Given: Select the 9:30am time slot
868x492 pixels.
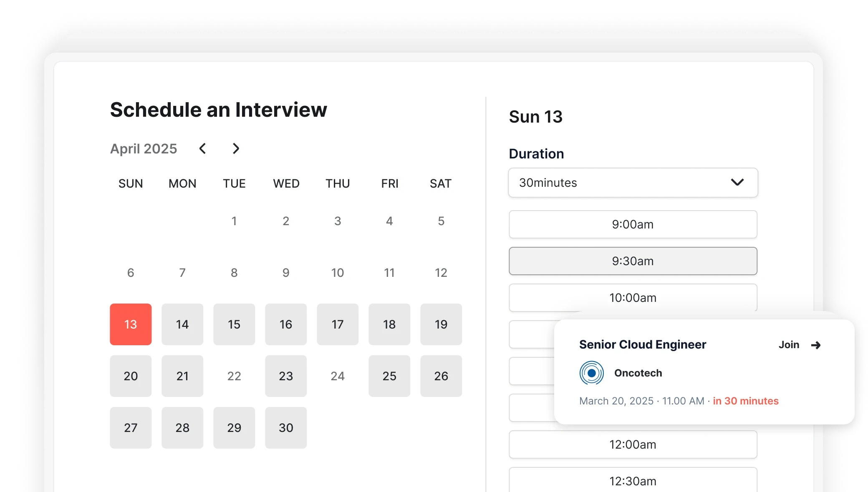Looking at the screenshot, I should click(633, 261).
